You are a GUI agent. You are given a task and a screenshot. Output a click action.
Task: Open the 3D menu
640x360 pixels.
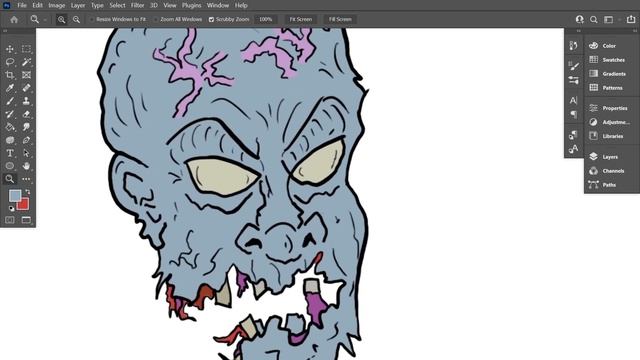coord(154,5)
